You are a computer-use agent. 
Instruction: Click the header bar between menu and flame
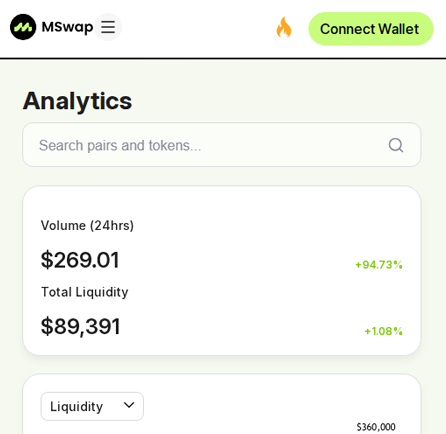[198, 28]
